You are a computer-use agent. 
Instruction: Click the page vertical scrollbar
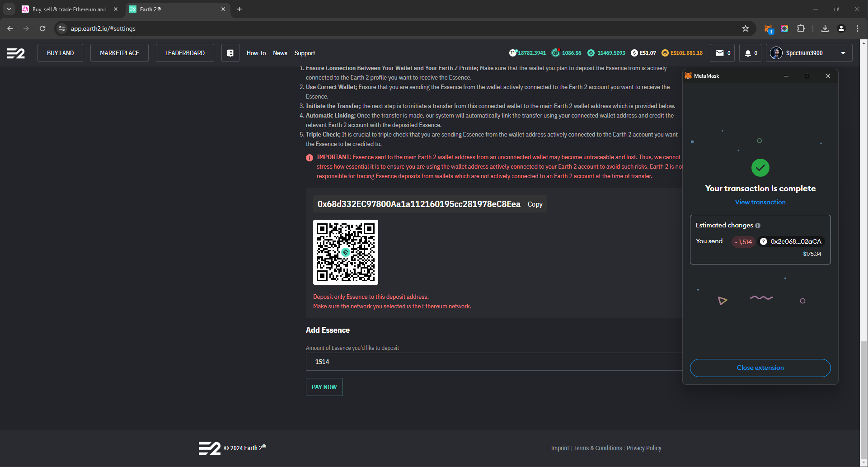pyautogui.click(x=863, y=399)
